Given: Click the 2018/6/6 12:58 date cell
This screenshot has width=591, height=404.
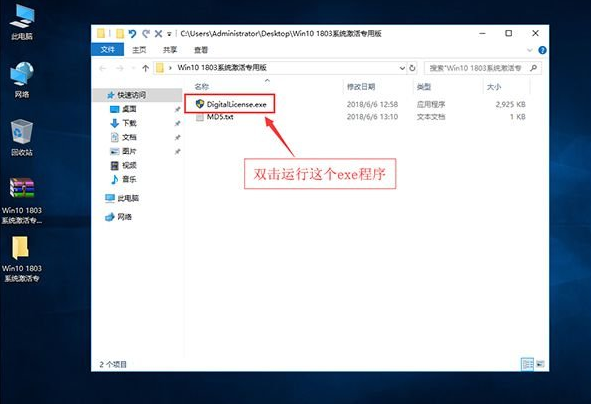Looking at the screenshot, I should 372,104.
